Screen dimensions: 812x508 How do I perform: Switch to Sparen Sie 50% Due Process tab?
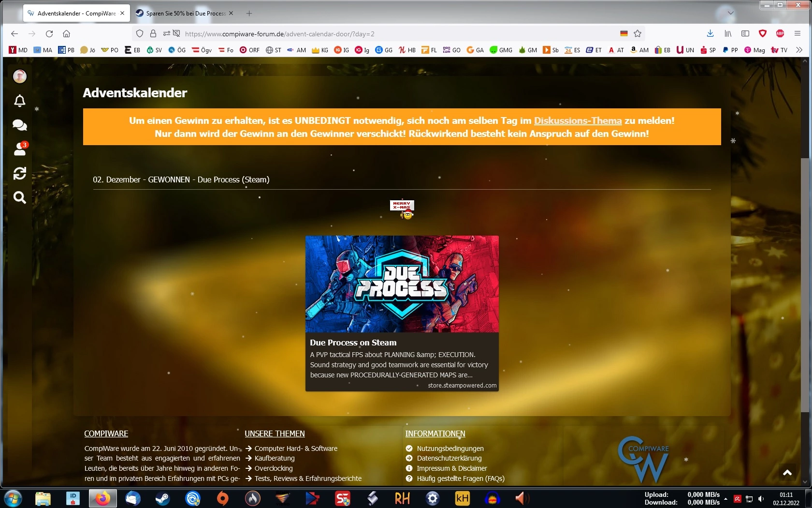pos(185,13)
